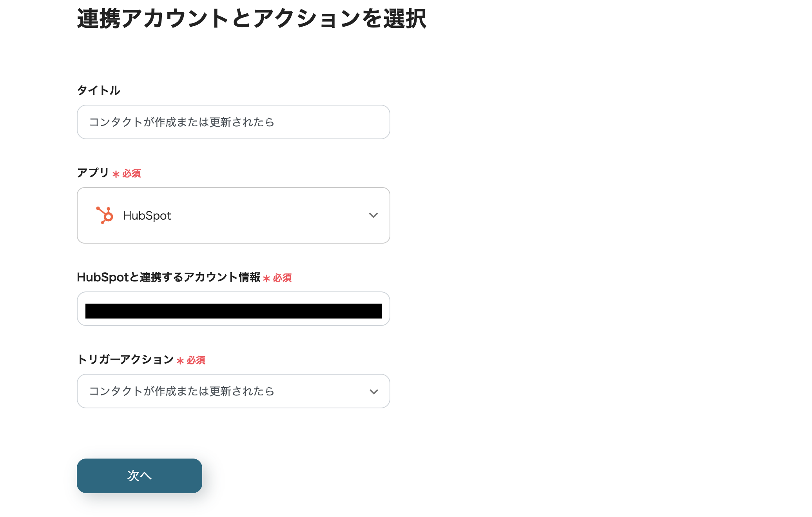812x517 pixels.
Task: Focus the タイトル title input field
Action: pos(233,122)
